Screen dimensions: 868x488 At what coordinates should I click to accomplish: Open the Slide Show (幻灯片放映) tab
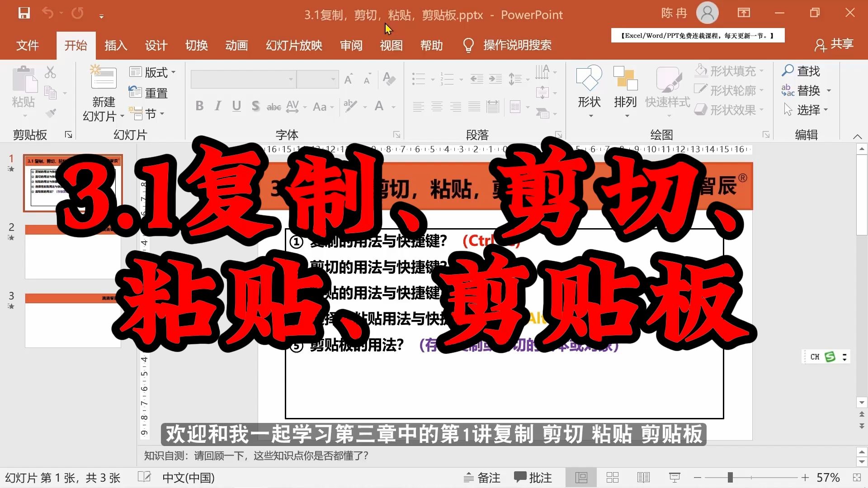pyautogui.click(x=294, y=45)
